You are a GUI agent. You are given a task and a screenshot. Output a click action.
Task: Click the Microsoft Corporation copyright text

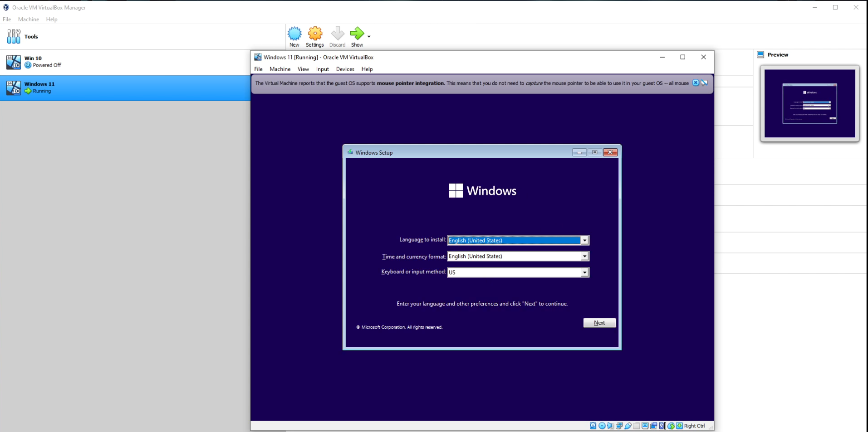399,327
